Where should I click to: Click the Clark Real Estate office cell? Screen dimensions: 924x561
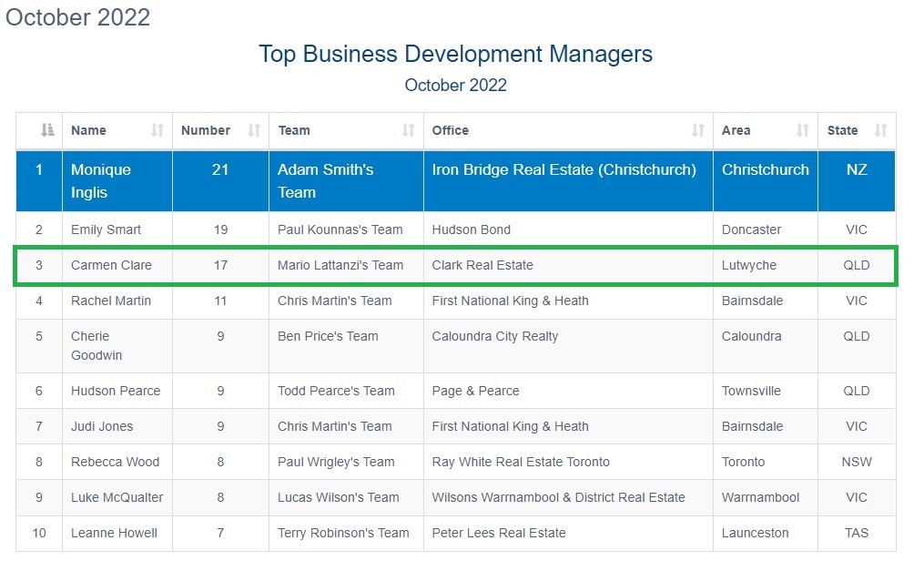click(568, 265)
